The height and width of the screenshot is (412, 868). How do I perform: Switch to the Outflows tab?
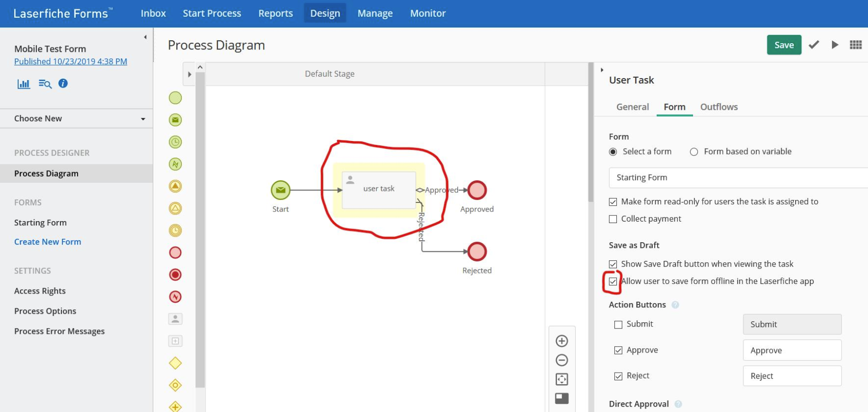coord(718,107)
